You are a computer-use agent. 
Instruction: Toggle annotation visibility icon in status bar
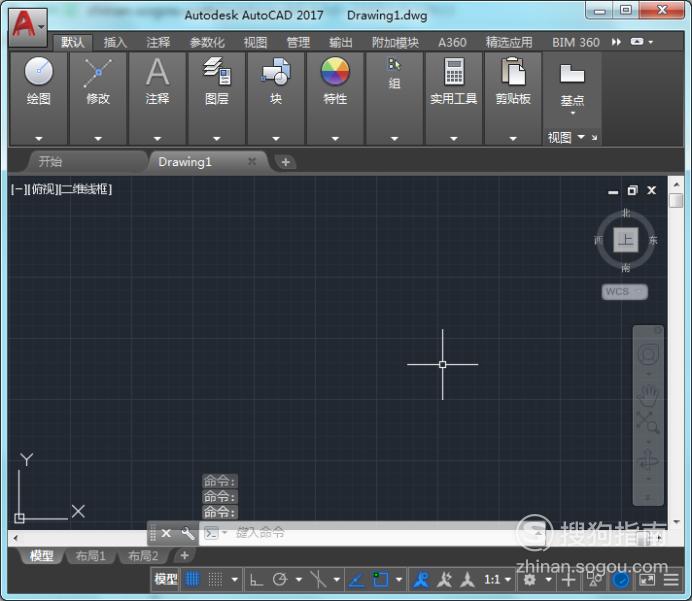(x=421, y=579)
